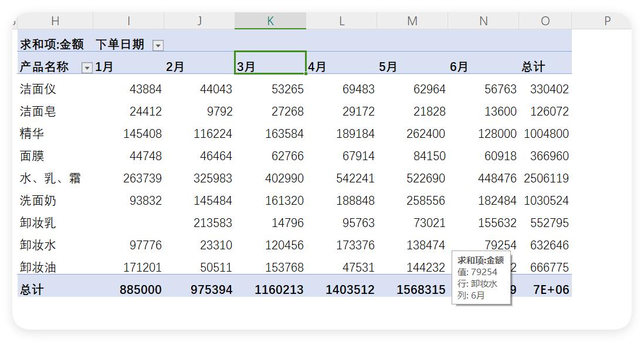Click cell with value 2506119
Viewport: 644px width, 342px height.
pos(546,178)
